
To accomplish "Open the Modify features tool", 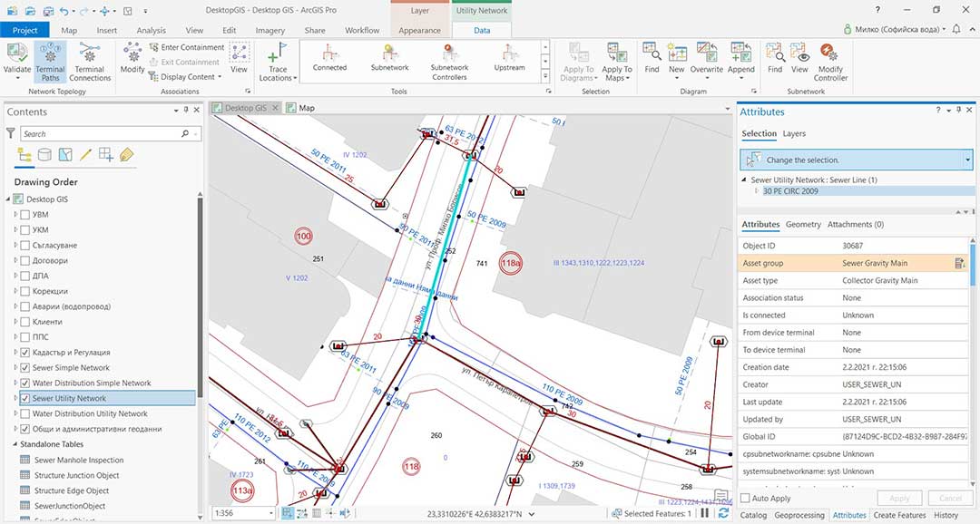I will [x=132, y=59].
